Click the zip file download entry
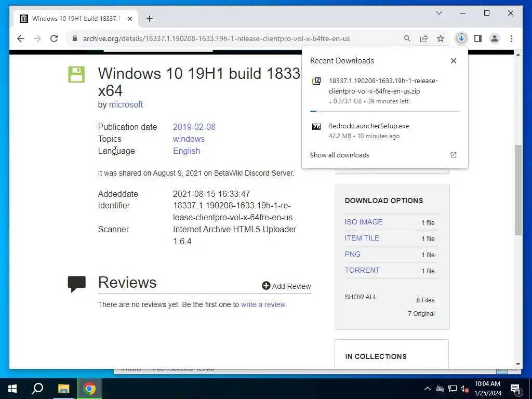Image resolution: width=532 pixels, height=399 pixels. point(384,90)
